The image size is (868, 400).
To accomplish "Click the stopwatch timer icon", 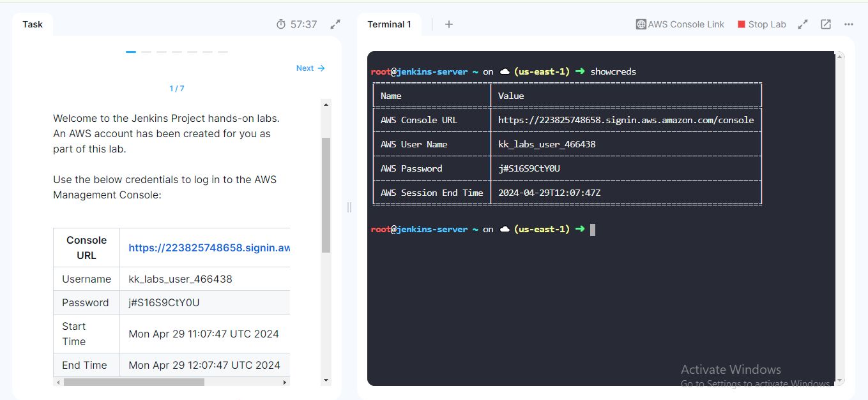I will pos(281,24).
